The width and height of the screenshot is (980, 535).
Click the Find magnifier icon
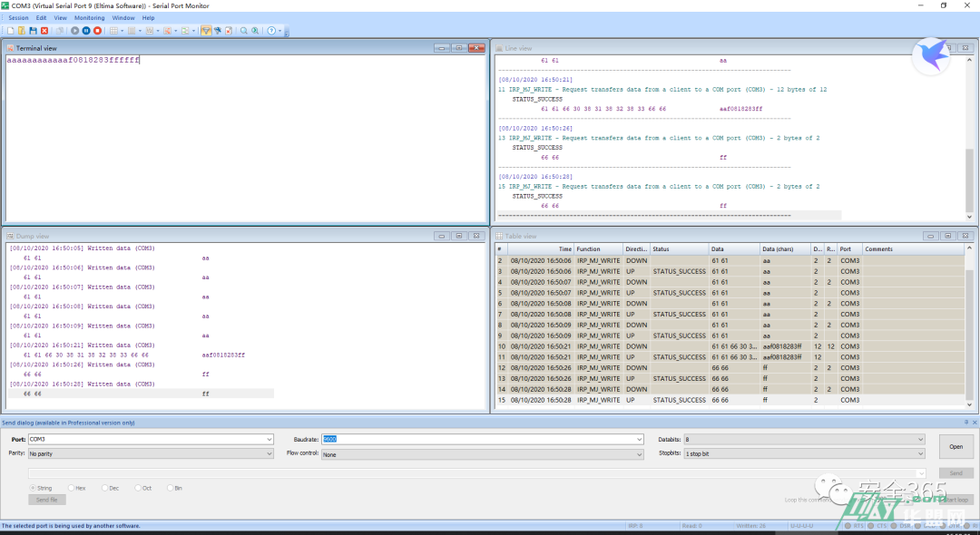point(243,31)
